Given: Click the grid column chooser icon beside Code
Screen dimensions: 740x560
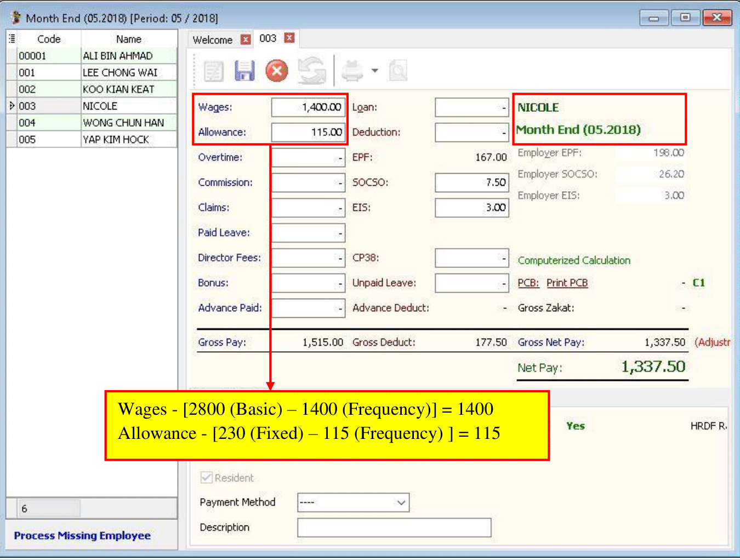Looking at the screenshot, I should pos(12,39).
